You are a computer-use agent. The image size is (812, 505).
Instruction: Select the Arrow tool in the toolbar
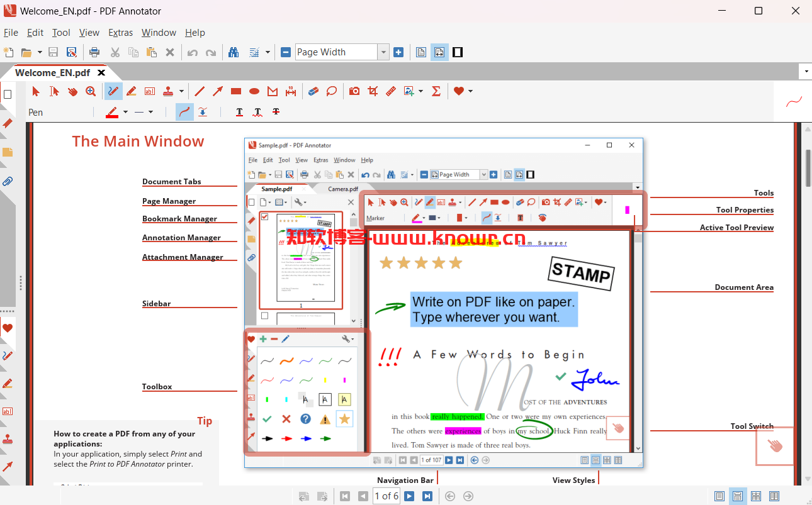coord(218,91)
